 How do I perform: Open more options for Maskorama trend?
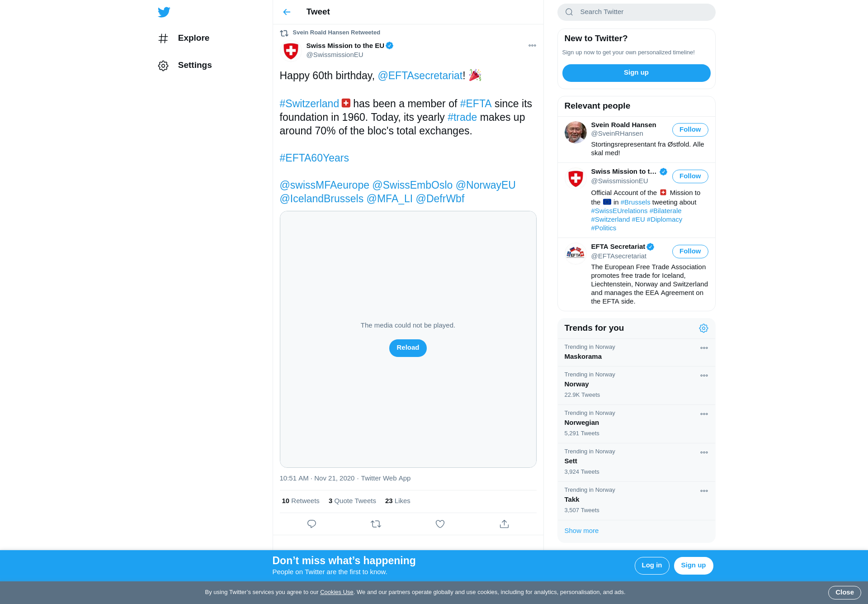[x=704, y=348]
